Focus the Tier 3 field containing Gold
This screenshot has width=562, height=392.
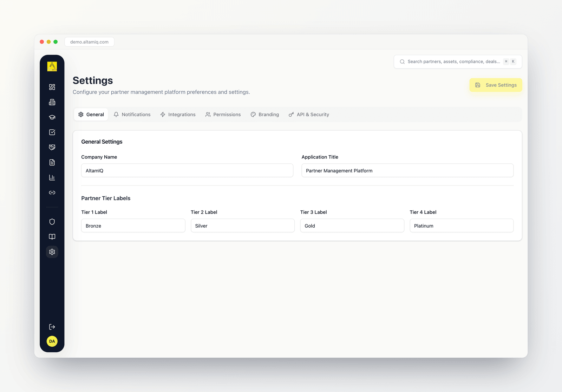(x=352, y=226)
